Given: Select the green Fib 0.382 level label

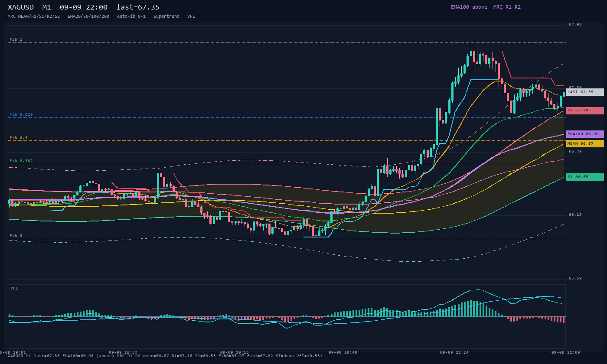Looking at the screenshot, I should pyautogui.click(x=21, y=161).
